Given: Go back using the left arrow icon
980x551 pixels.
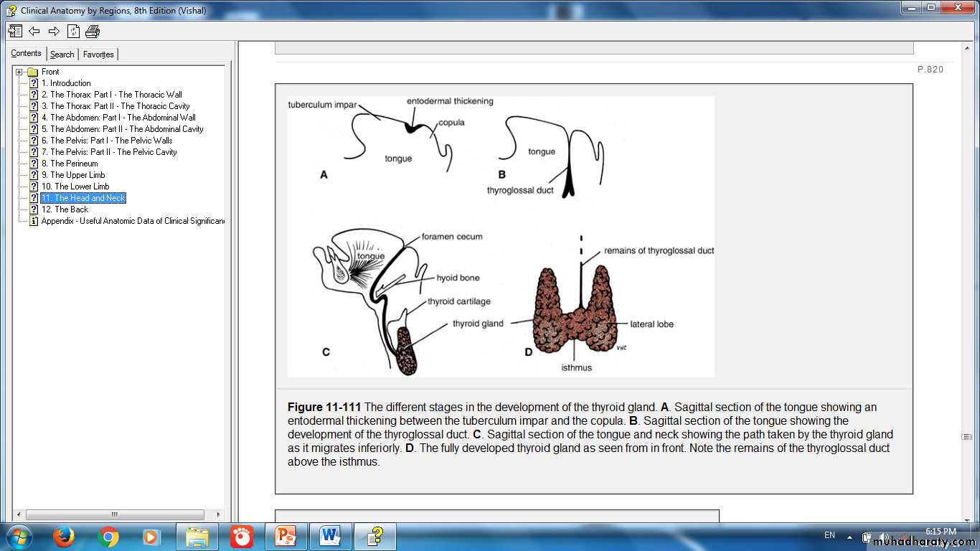Looking at the screenshot, I should [34, 31].
